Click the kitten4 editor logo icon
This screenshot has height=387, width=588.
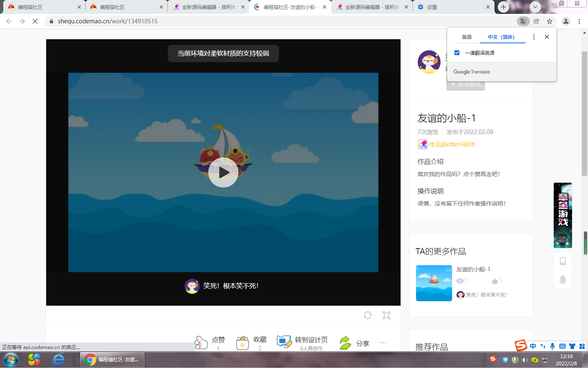tap(422, 144)
